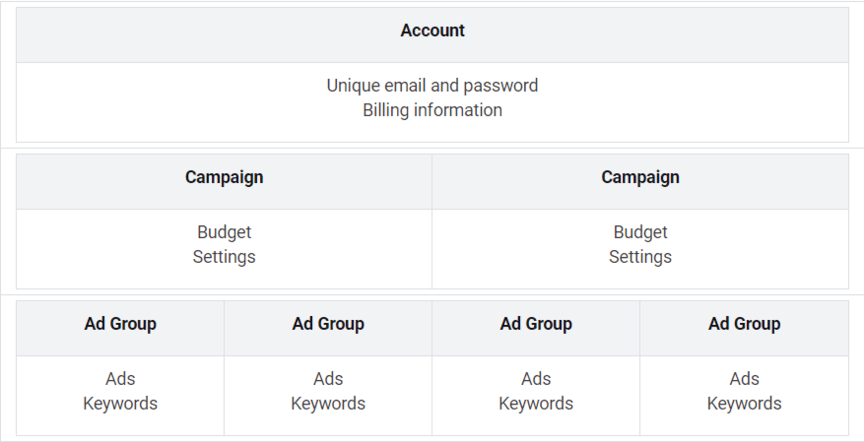Screen dimensions: 864x442
Task: Select Keywords in the first Ad Group column
Action: pyautogui.click(x=120, y=404)
